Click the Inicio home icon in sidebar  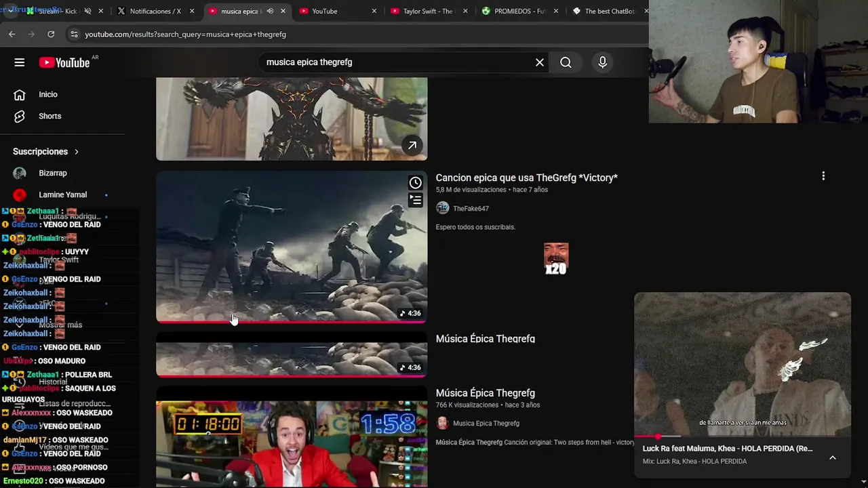coord(20,94)
